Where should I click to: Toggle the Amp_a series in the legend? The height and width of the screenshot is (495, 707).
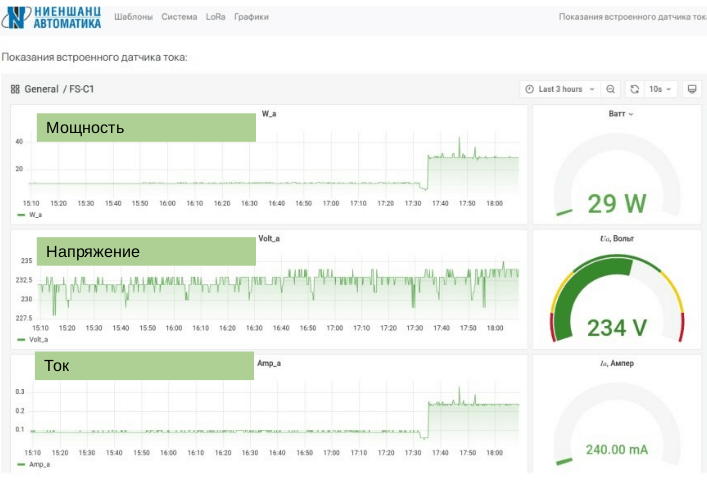tap(38, 465)
